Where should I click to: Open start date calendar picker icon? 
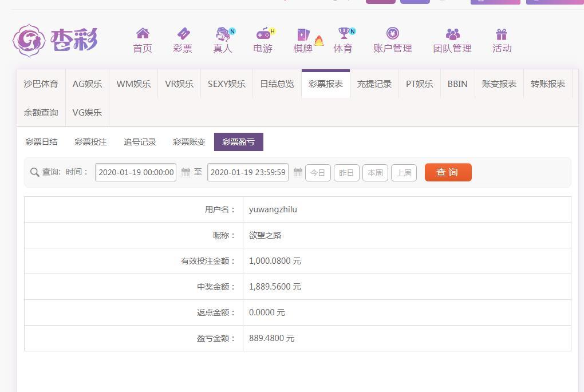pyautogui.click(x=186, y=172)
